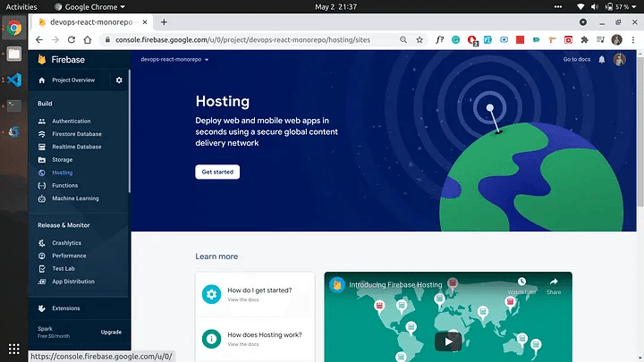Click the Storage folder icon
The image size is (644, 362).
(x=42, y=160)
